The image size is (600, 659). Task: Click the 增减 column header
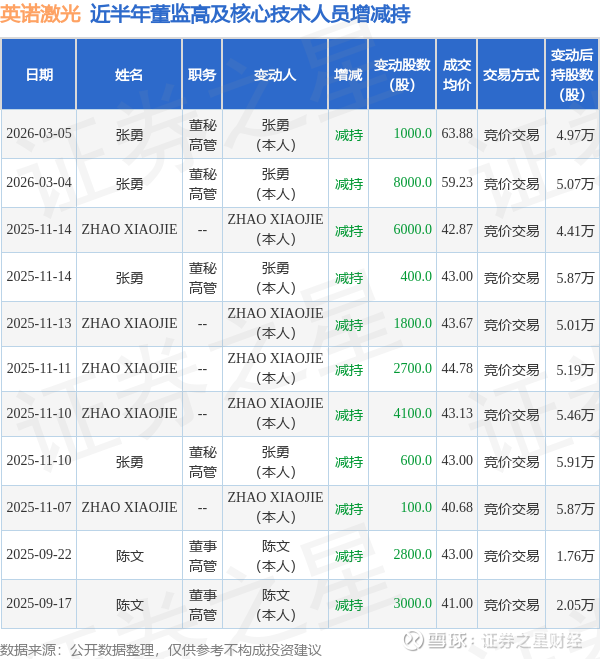348,75
